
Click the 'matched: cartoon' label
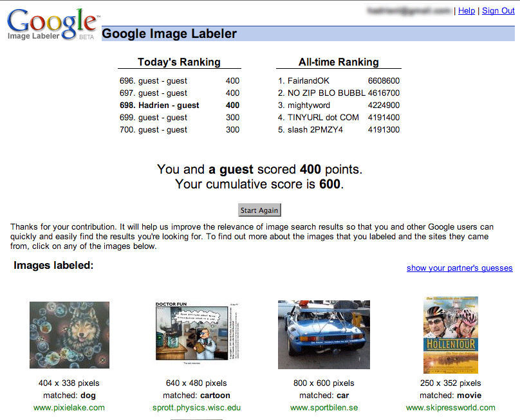point(196,395)
